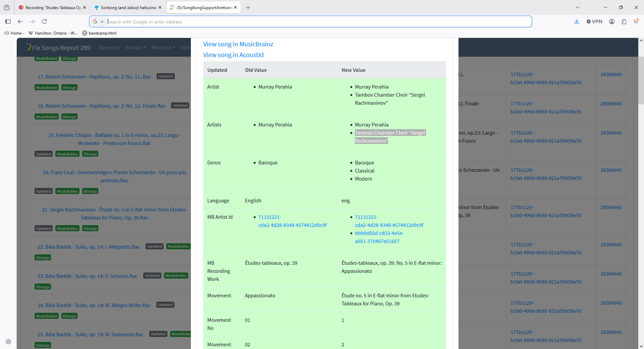Click Fix Songs Report 289 title
644x349 pixels.
tap(61, 48)
